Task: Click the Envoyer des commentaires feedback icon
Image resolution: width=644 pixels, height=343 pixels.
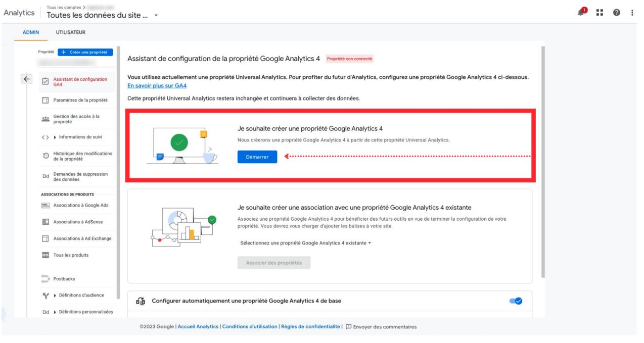Action: [348, 327]
